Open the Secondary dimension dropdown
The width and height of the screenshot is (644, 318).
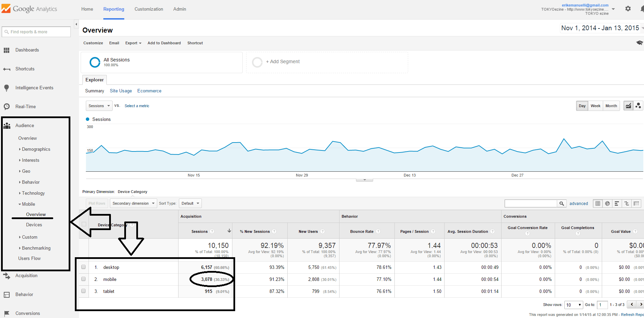(133, 203)
